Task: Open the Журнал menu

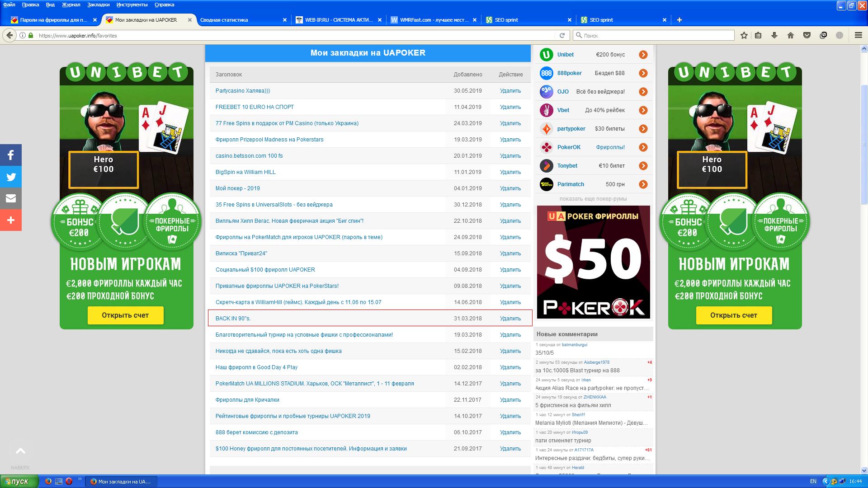Action: click(71, 5)
